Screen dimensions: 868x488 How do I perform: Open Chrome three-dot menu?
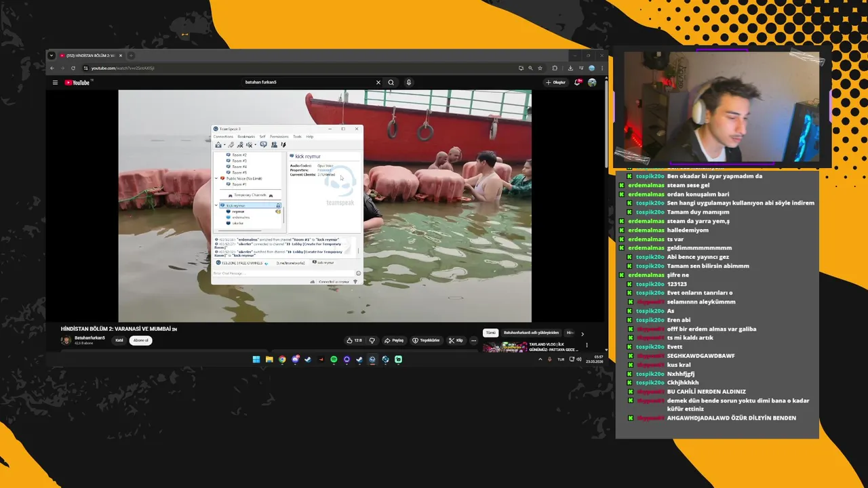602,68
